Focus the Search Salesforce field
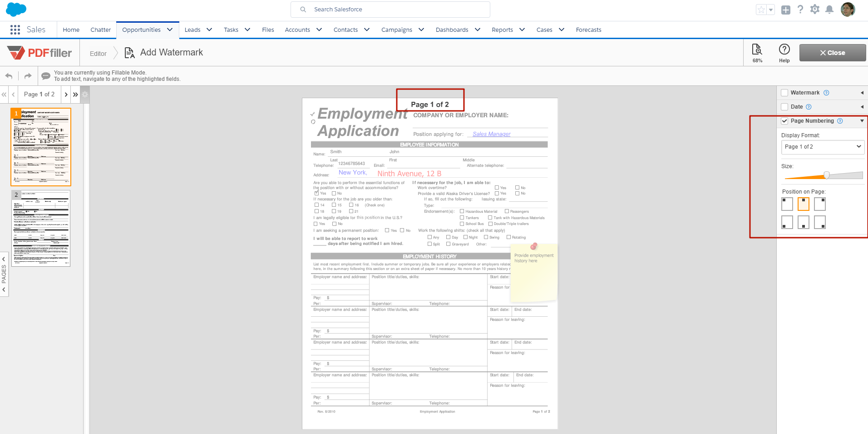 (390, 10)
